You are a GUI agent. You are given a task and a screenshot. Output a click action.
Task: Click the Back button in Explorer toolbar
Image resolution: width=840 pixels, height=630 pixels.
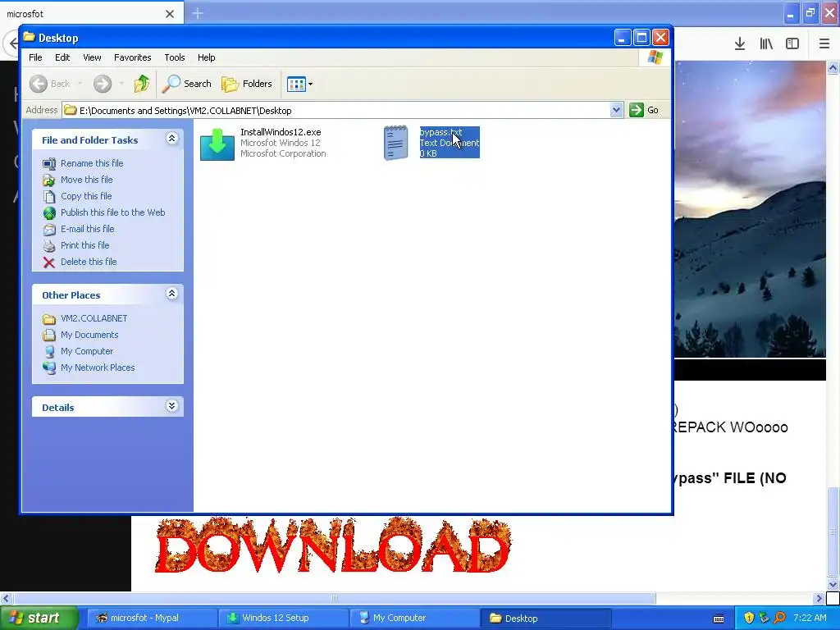[50, 84]
